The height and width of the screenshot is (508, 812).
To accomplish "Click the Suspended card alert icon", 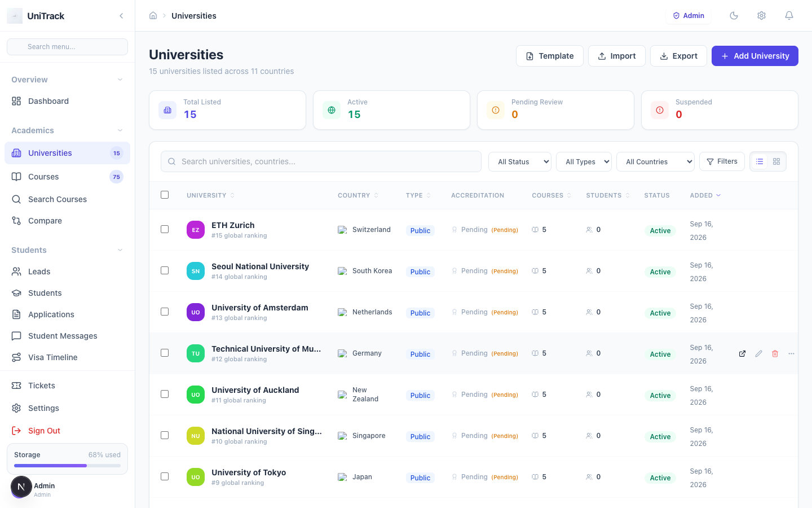I will pos(660,110).
